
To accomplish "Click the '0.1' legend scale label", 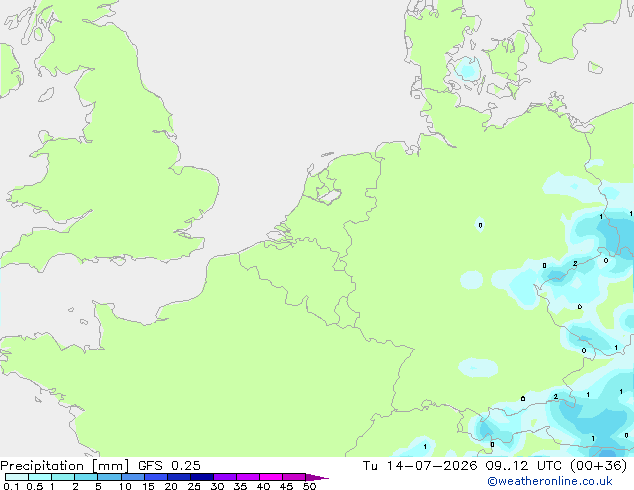I will coord(11,486).
